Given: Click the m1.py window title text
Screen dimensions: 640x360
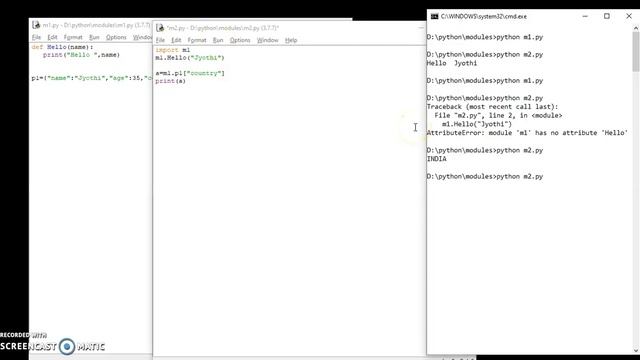Looking at the screenshot, I should 97,25.
